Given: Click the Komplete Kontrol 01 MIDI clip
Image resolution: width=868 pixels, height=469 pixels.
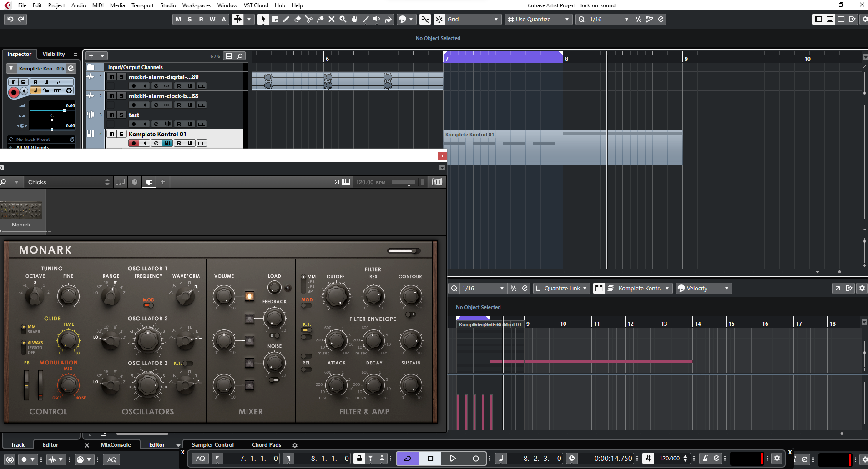Looking at the screenshot, I should click(563, 147).
